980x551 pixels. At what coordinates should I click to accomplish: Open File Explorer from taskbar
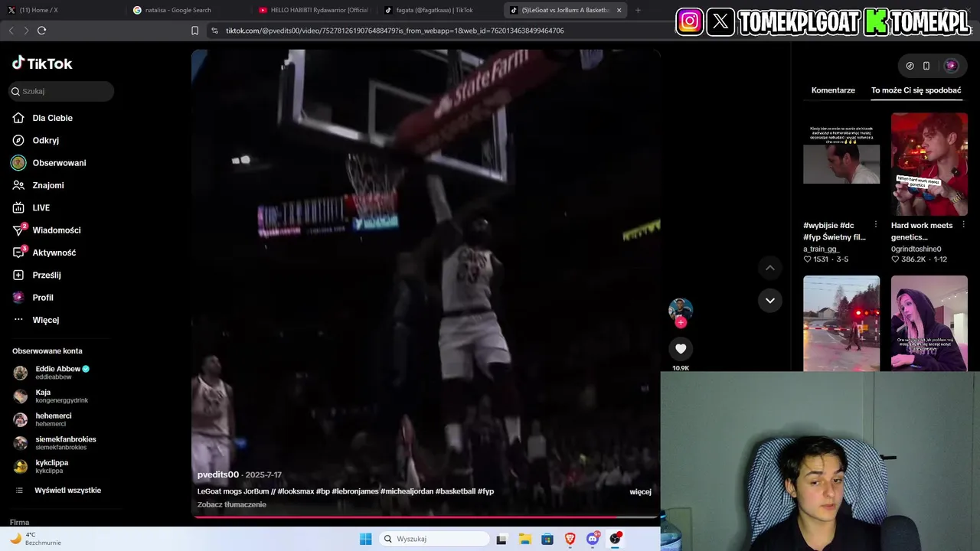click(x=524, y=539)
